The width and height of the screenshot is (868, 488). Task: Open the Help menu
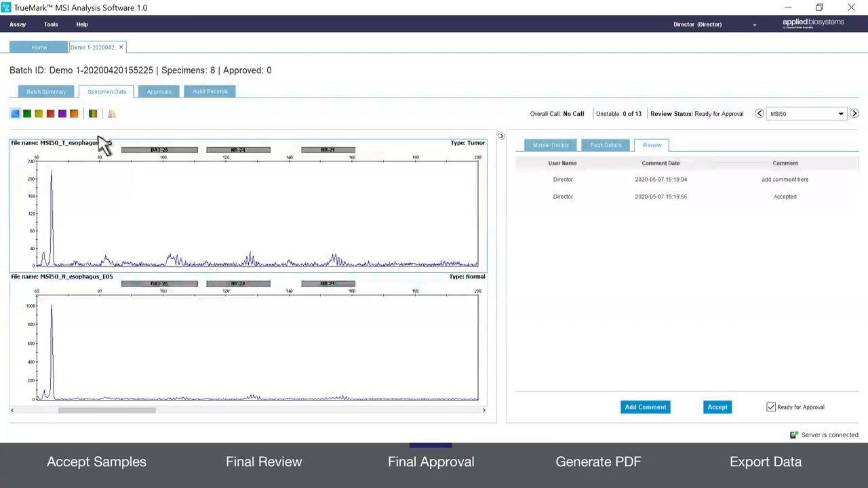82,24
